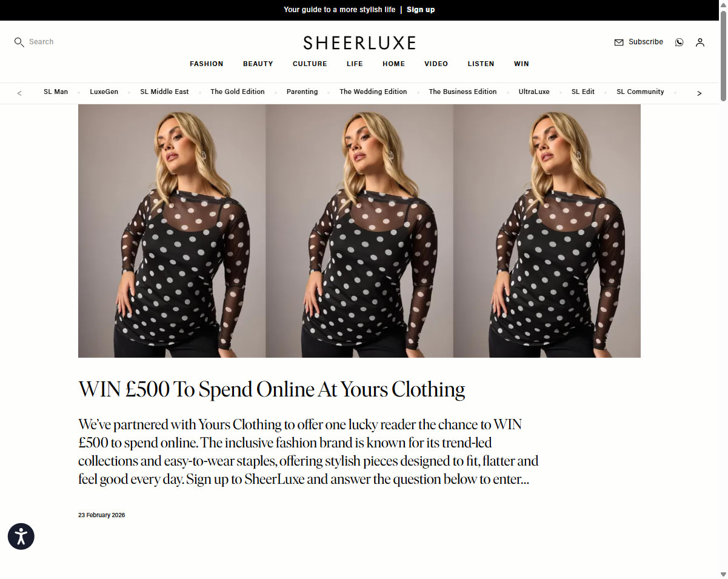Click the Subscribe envelope icon
Screen dimensions: 728x579
click(619, 42)
